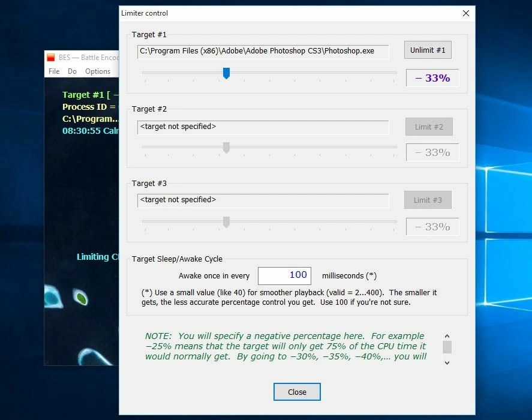Click the milliseconds value field showing 100
The image size is (532, 420).
pos(284,275)
